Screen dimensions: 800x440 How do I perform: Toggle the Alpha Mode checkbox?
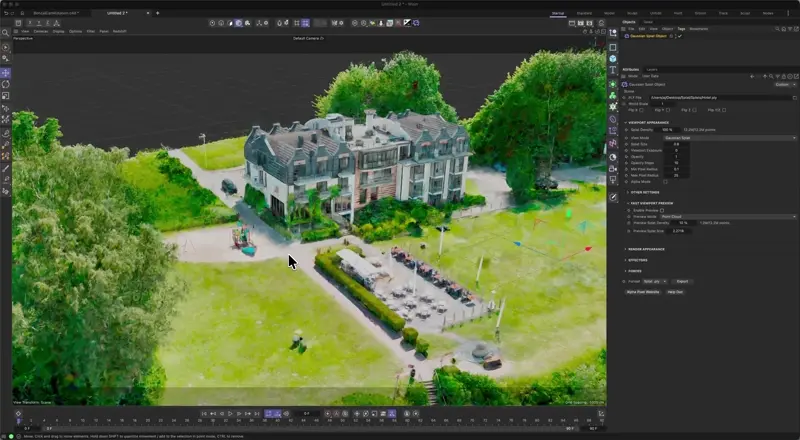(665, 182)
